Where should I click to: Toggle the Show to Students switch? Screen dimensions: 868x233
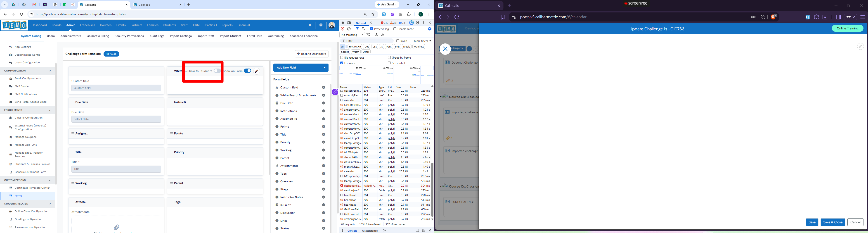coord(217,71)
